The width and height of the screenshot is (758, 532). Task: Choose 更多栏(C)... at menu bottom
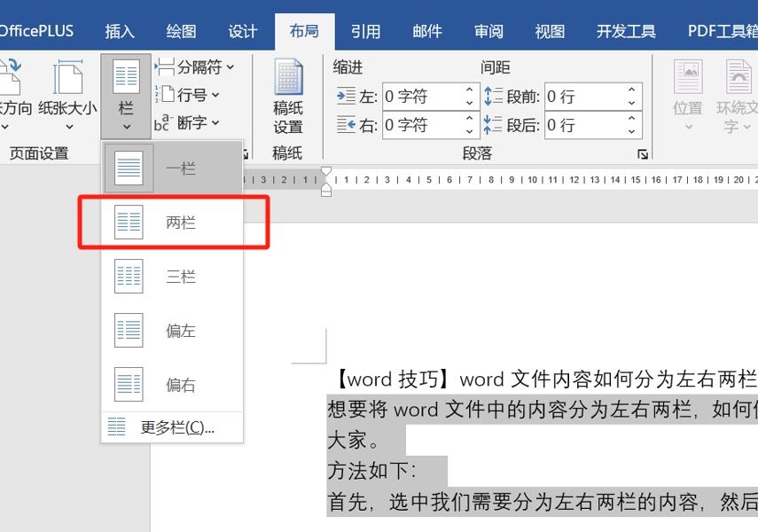[171, 427]
